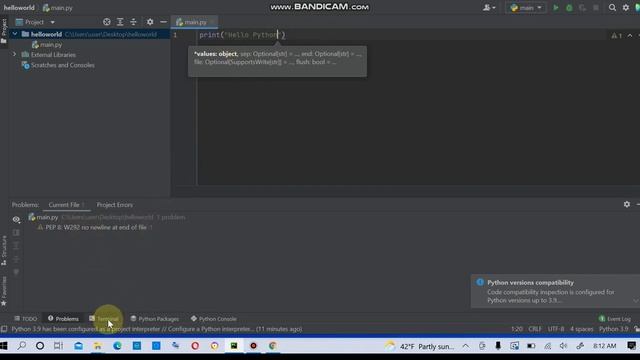Viewport: 640px width, 360px height.
Task: Toggle the eye preview icon in Problems
Action: pyautogui.click(x=16, y=219)
